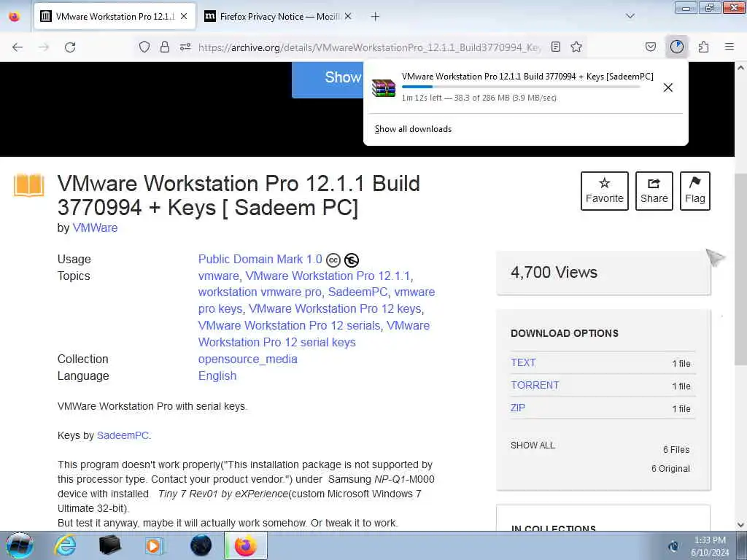
Task: Click the orange book texts icon
Action: [28, 185]
